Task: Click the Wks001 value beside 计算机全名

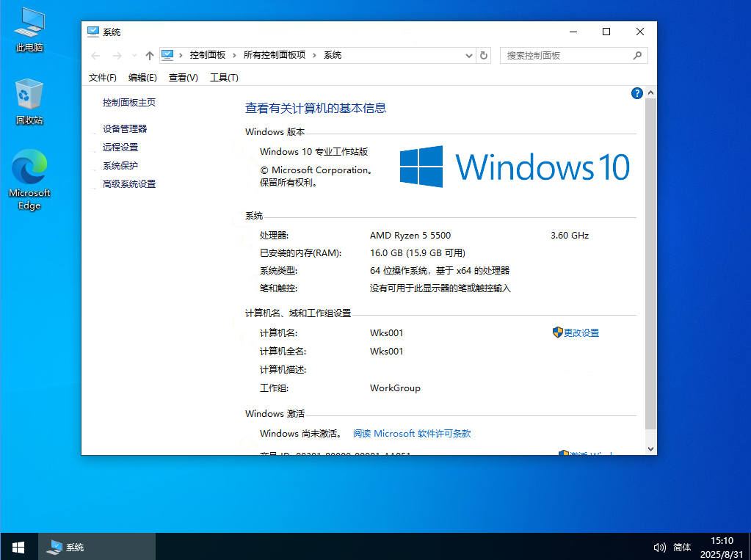Action: [x=387, y=351]
